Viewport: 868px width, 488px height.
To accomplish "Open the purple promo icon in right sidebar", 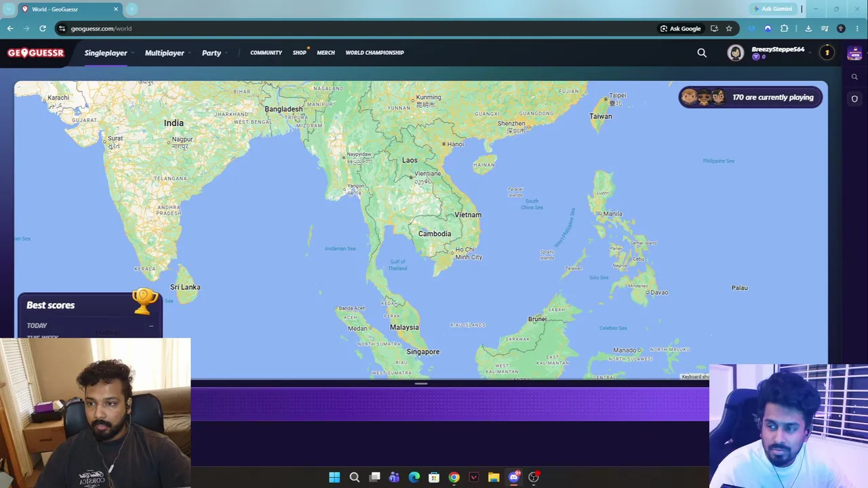I will [x=854, y=53].
